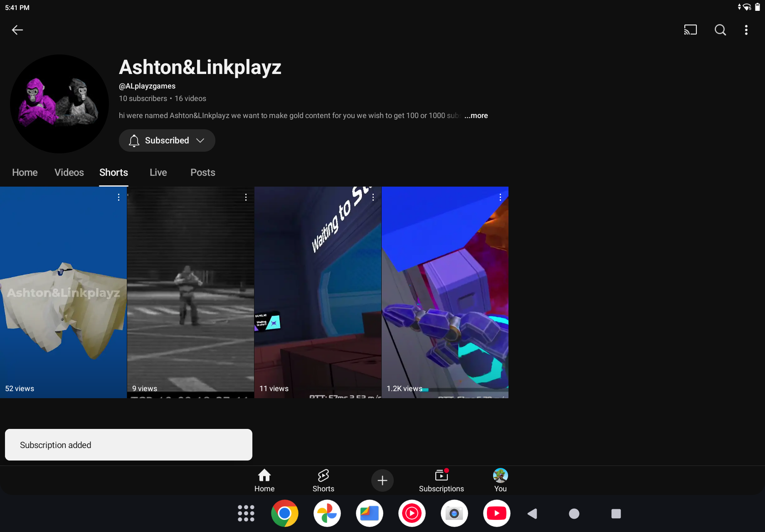Play the short with 52 views

[x=63, y=292]
